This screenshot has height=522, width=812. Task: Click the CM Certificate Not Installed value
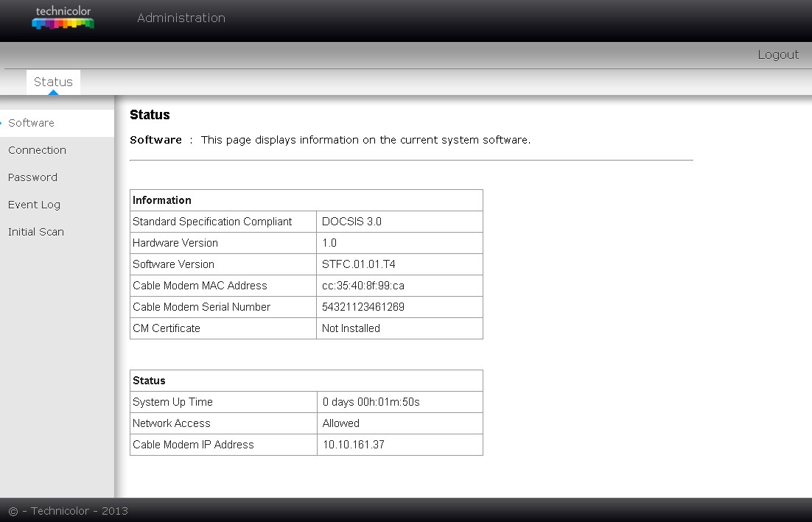pos(351,328)
